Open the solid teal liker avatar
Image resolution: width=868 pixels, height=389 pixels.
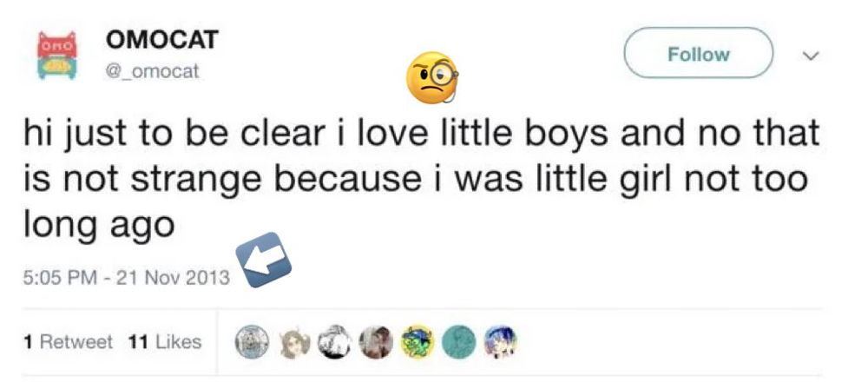458,341
